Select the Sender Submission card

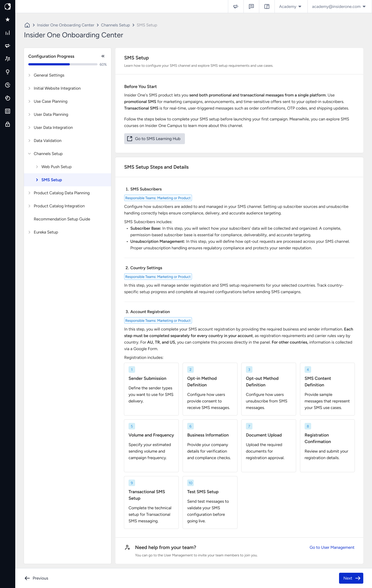click(x=151, y=389)
